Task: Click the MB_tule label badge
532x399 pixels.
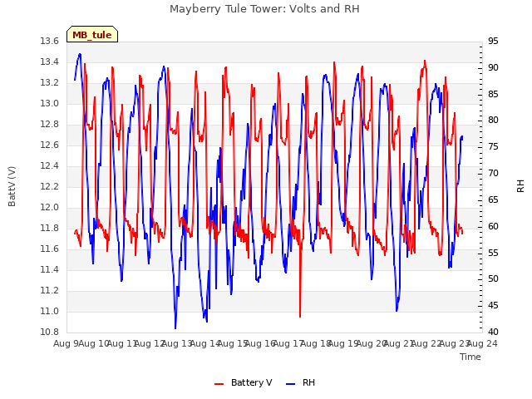Action: pos(92,34)
